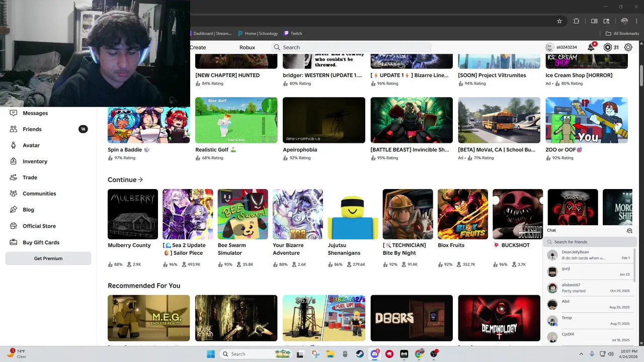This screenshot has height=362, width=644.
Task: Open Discord from the taskbar
Action: (x=374, y=354)
